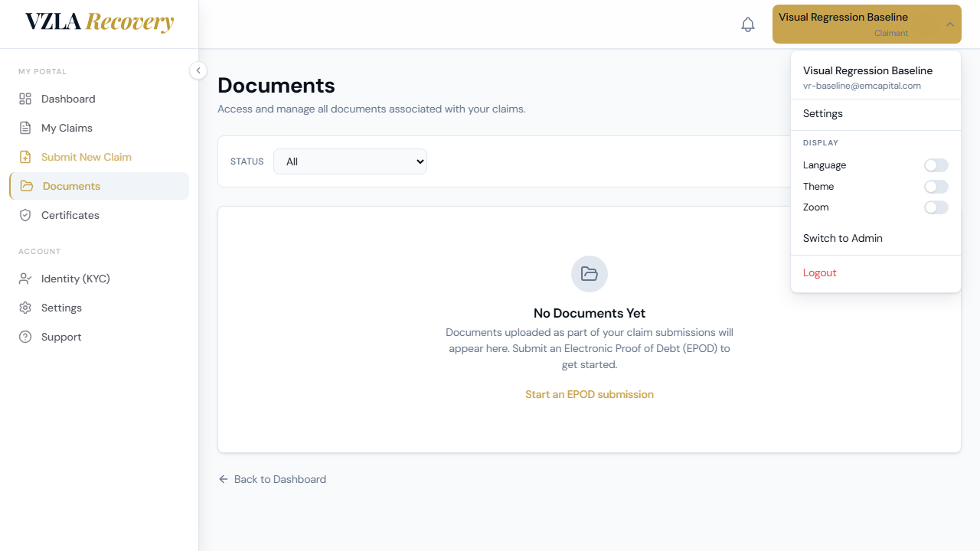Image resolution: width=980 pixels, height=551 pixels.
Task: Choose Settings in the user dropdown menu
Action: (876, 113)
